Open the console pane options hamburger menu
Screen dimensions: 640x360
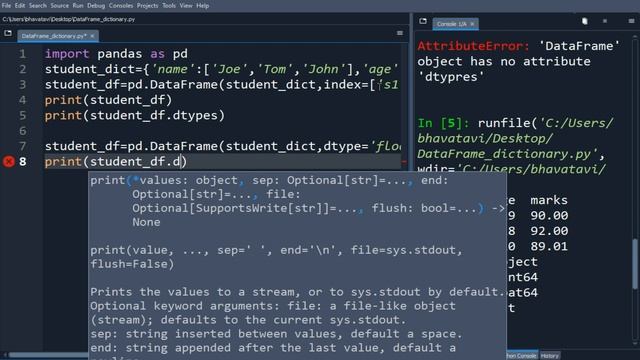coord(631,21)
